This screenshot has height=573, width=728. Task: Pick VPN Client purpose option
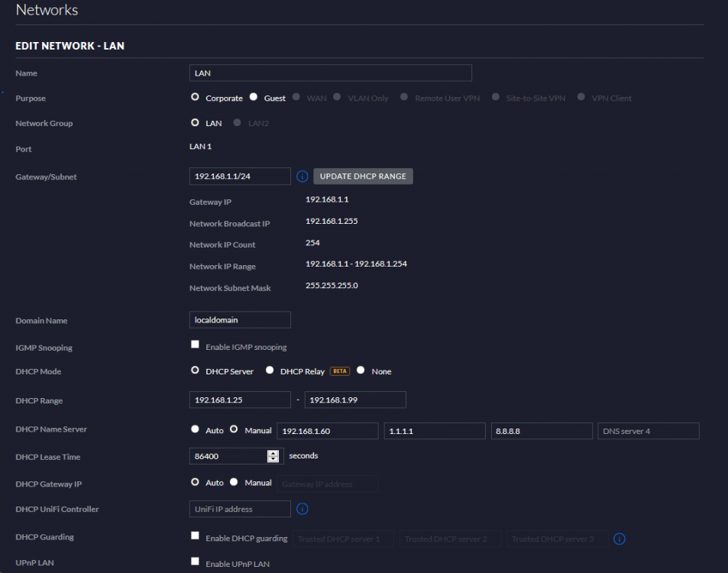click(x=581, y=96)
